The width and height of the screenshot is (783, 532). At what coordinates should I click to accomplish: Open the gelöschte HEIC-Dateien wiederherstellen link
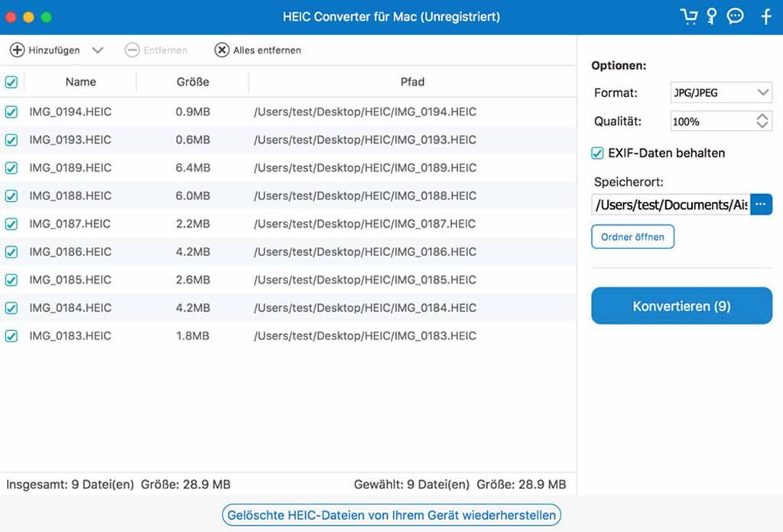point(391,515)
